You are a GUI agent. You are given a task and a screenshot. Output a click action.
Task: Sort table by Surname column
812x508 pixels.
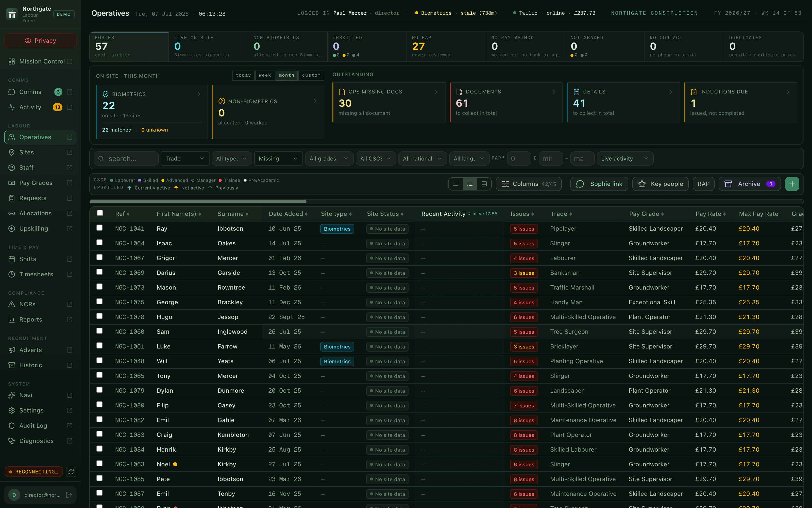point(232,214)
